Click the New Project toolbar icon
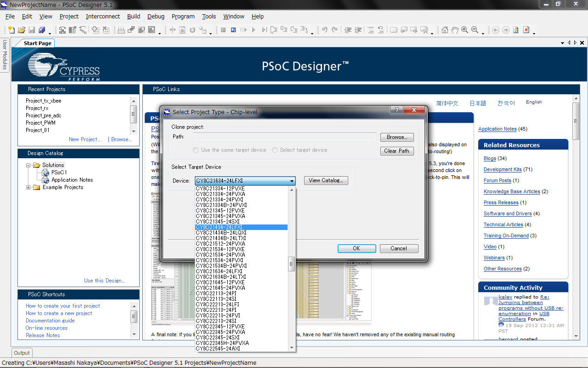588x368 pixels. (11, 30)
